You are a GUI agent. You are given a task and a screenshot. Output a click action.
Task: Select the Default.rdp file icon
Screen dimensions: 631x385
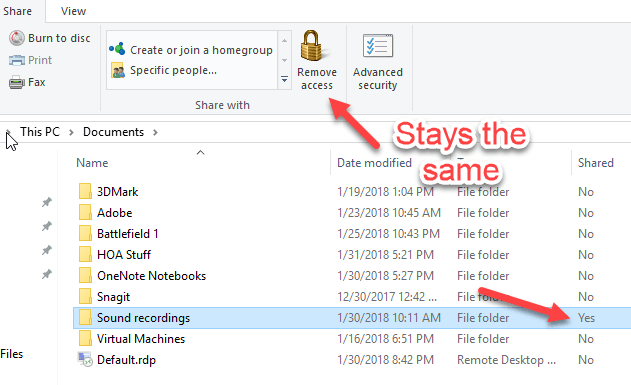[x=85, y=360]
